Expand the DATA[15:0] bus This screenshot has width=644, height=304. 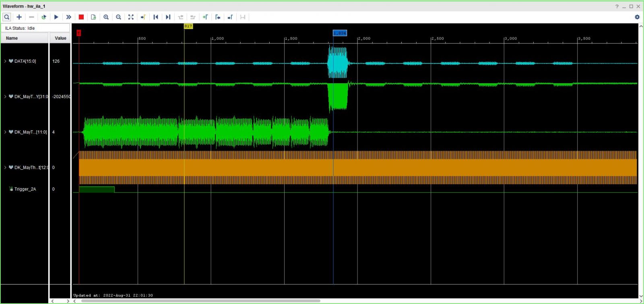click(5, 61)
